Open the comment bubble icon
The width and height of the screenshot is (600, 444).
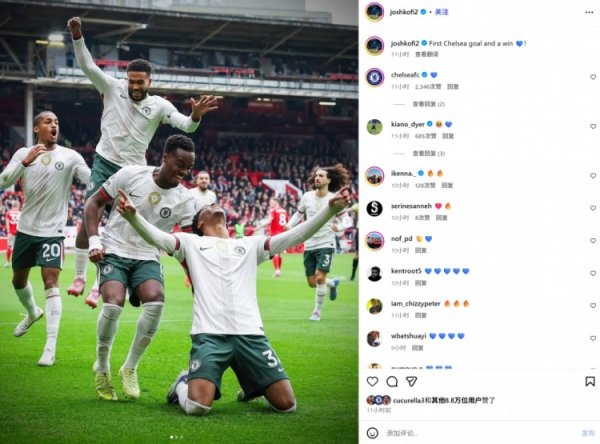click(x=392, y=381)
